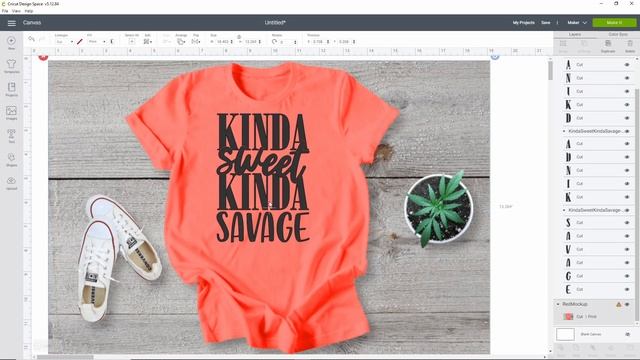
Task: Hide the S letter layer
Action: click(x=627, y=223)
